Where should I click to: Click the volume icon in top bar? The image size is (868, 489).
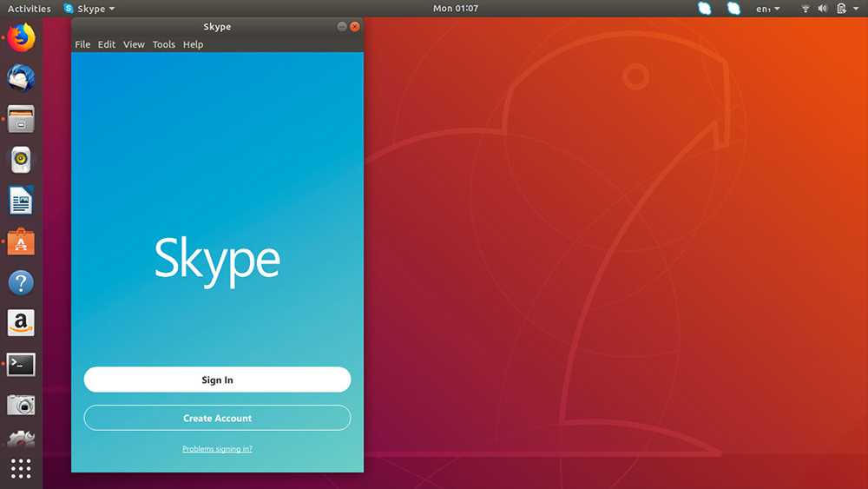pyautogui.click(x=822, y=9)
